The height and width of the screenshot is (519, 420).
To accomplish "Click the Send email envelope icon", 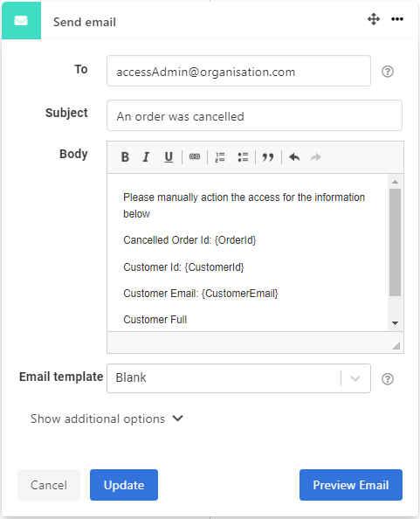I will pos(21,21).
